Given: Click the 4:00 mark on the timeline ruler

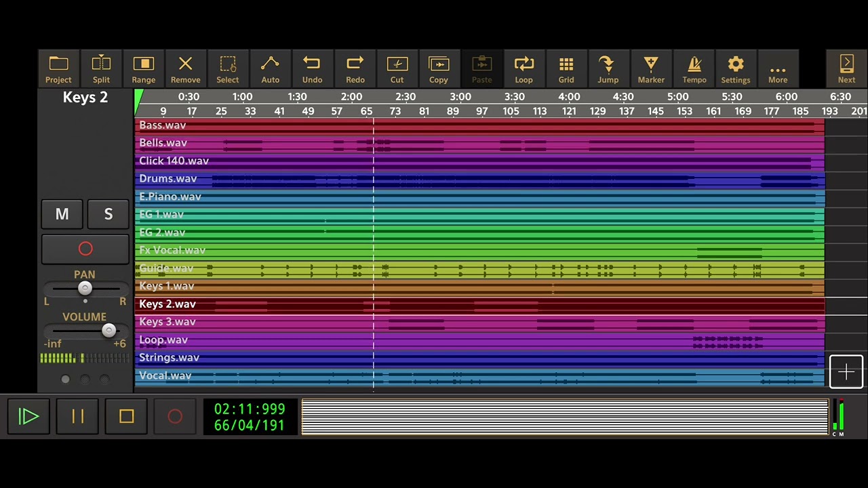Looking at the screenshot, I should coord(569,97).
